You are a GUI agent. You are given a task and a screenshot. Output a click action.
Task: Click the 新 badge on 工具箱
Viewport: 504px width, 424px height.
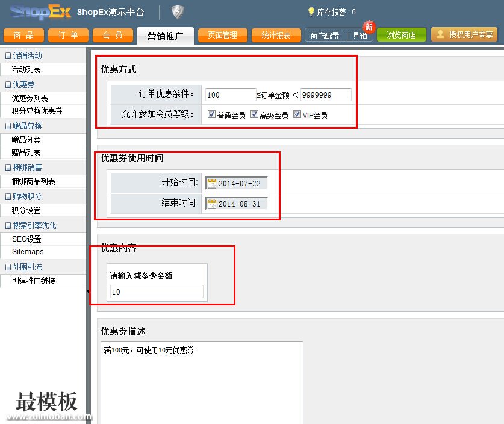pyautogui.click(x=369, y=27)
